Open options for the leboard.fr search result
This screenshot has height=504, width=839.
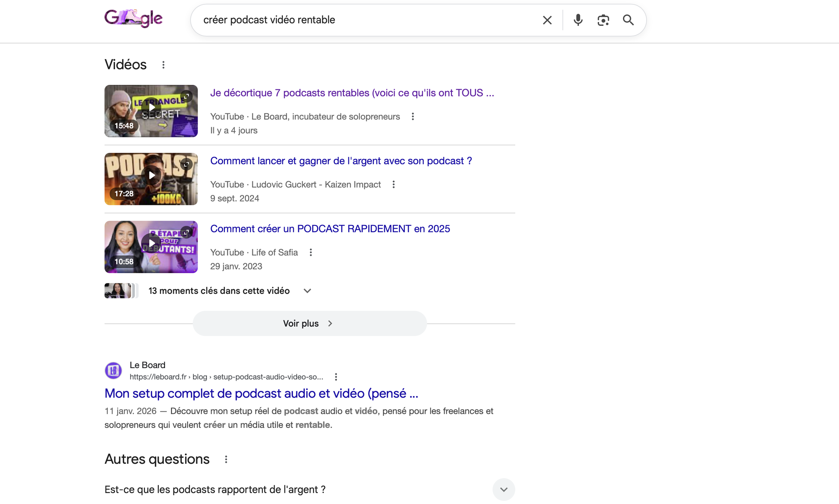pos(336,377)
